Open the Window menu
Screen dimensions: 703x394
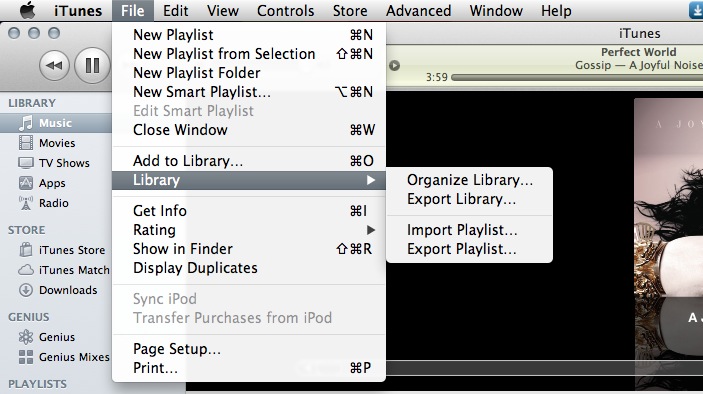496,10
